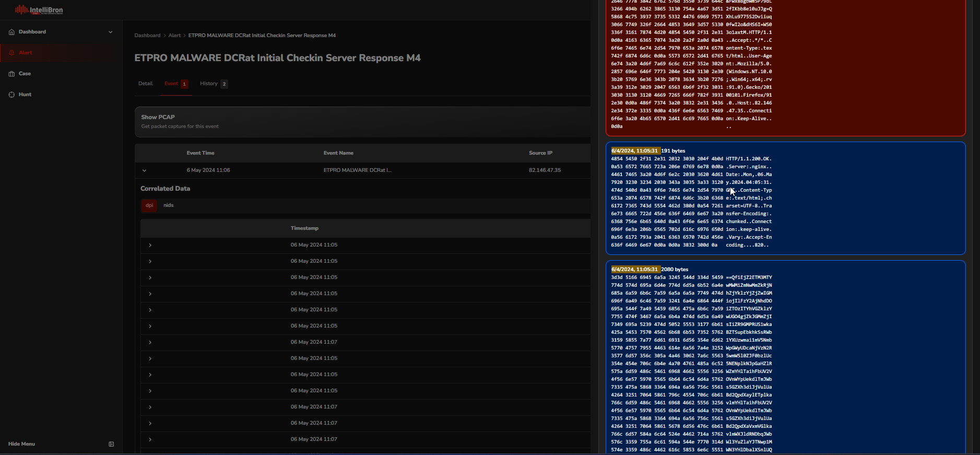Image resolution: width=980 pixels, height=455 pixels.
Task: Click source IP 82.146.47.35 cell
Action: (x=545, y=170)
